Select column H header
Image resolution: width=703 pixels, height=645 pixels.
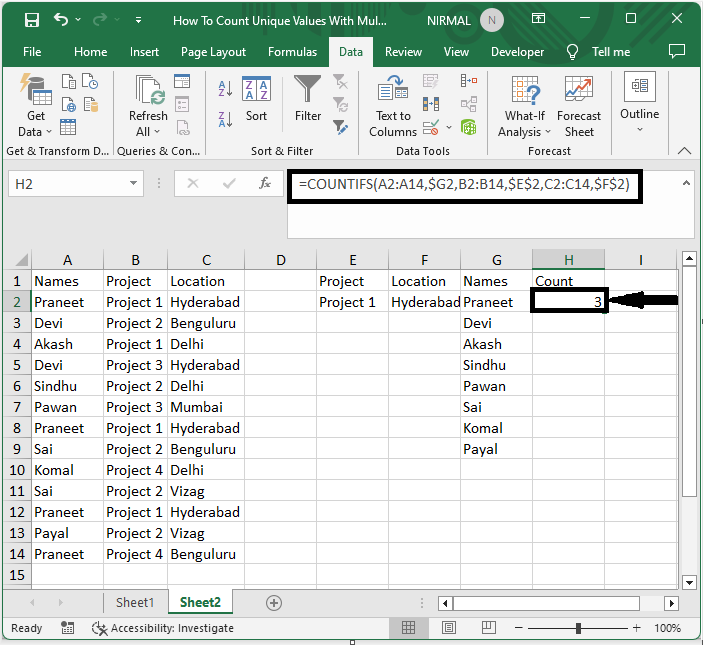(568, 260)
